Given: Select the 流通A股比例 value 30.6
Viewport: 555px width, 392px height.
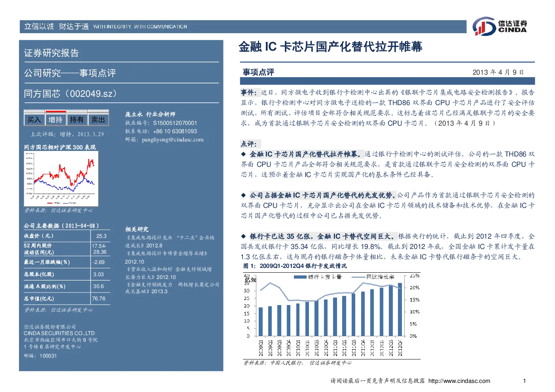Looking at the screenshot, I should coord(98,286).
